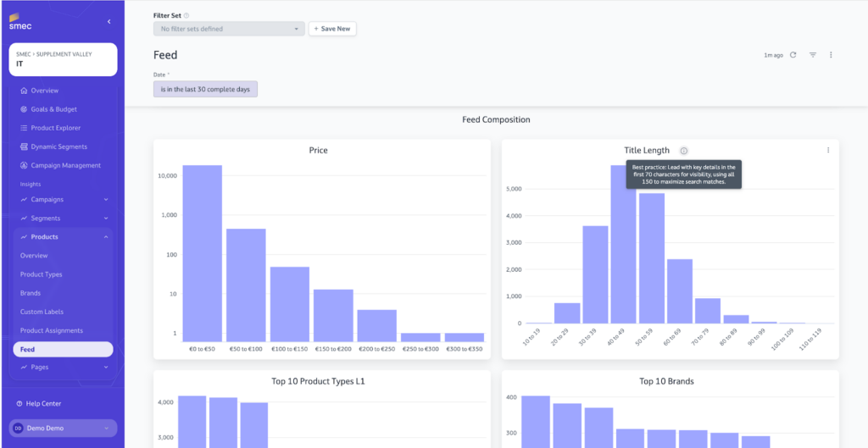Click the Save New button
Screen dimensions: 868x448
tap(332, 29)
